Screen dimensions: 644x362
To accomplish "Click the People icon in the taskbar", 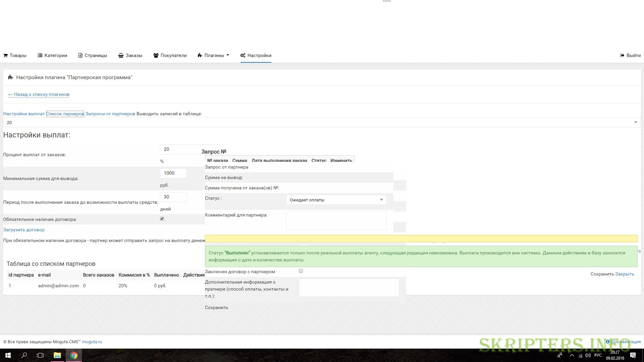I will 559,355.
